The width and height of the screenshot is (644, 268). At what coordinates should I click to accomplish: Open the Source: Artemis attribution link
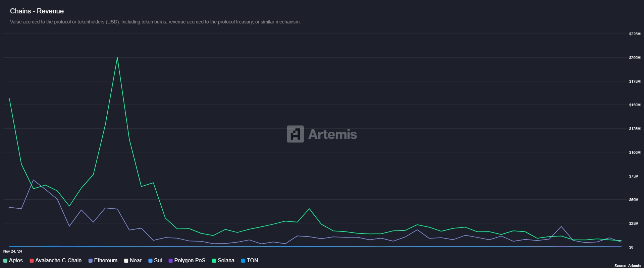pos(627,266)
